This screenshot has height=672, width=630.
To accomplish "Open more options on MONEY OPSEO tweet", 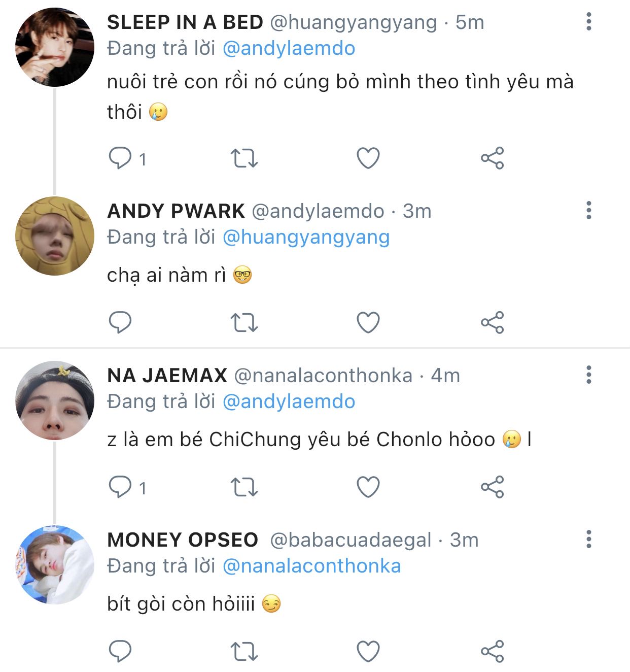I will coord(588,539).
